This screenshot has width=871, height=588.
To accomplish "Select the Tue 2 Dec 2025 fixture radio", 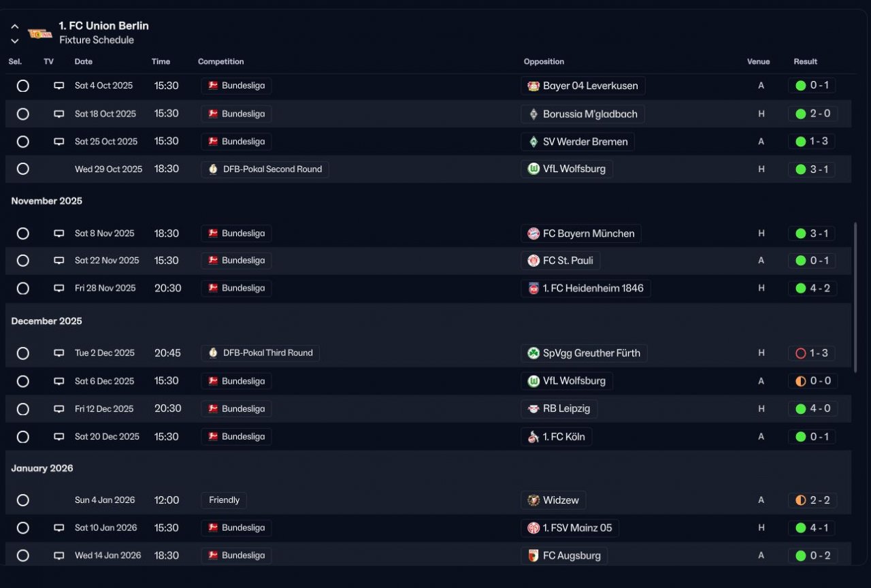I will coord(23,353).
